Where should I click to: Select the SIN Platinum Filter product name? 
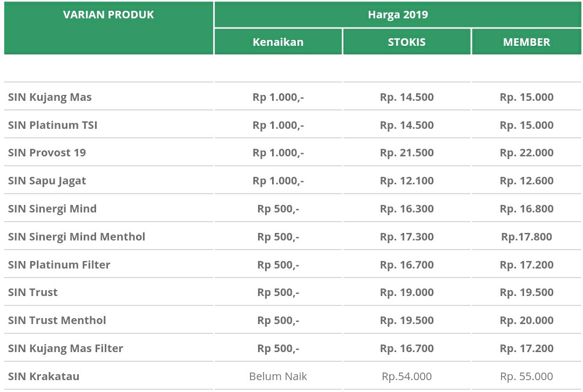click(x=59, y=265)
